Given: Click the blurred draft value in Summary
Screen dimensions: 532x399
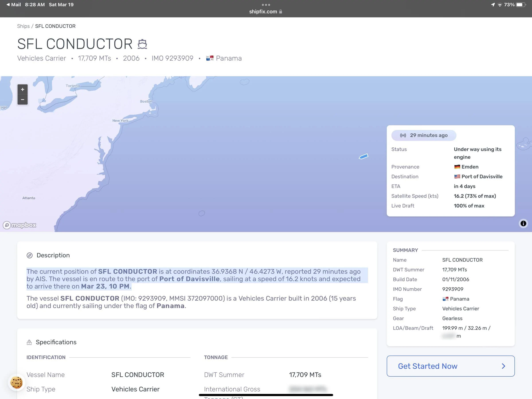Looking at the screenshot, I should coord(449,336).
